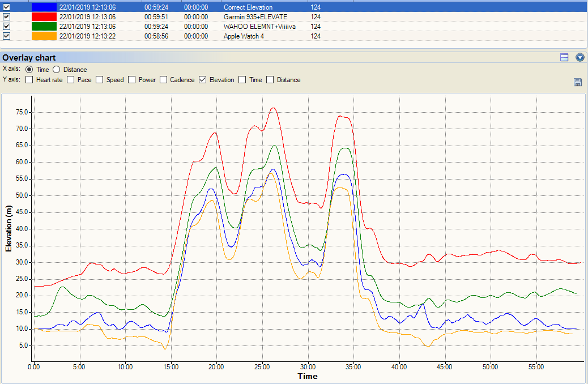Check the Pace Y axis option
588x384 pixels.
point(71,80)
